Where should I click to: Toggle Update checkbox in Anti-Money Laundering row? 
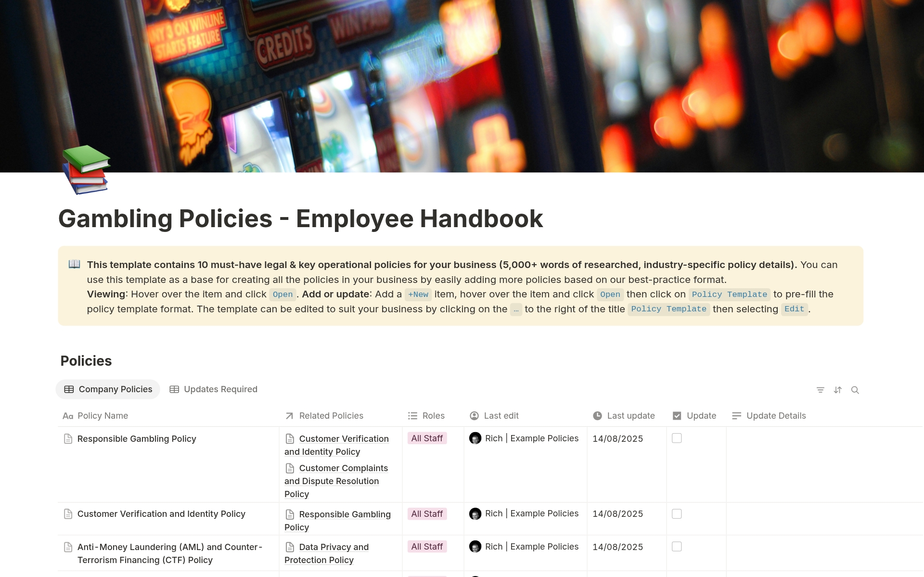(677, 547)
